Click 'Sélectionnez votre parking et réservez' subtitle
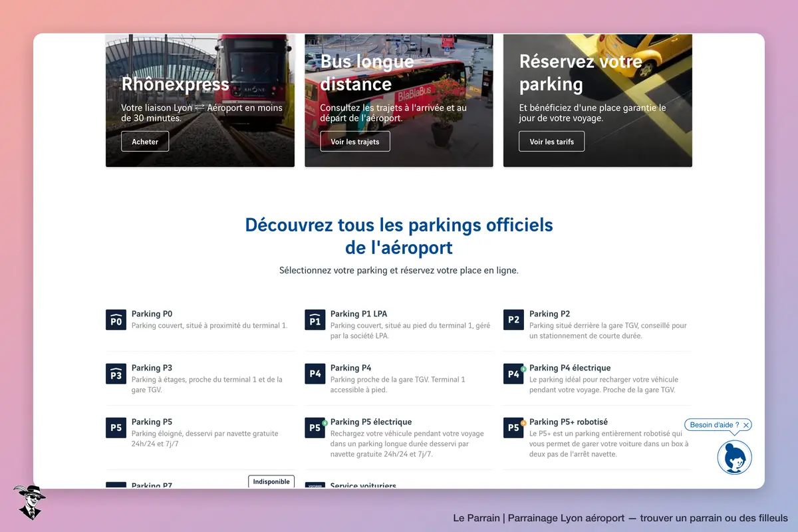 (x=399, y=271)
